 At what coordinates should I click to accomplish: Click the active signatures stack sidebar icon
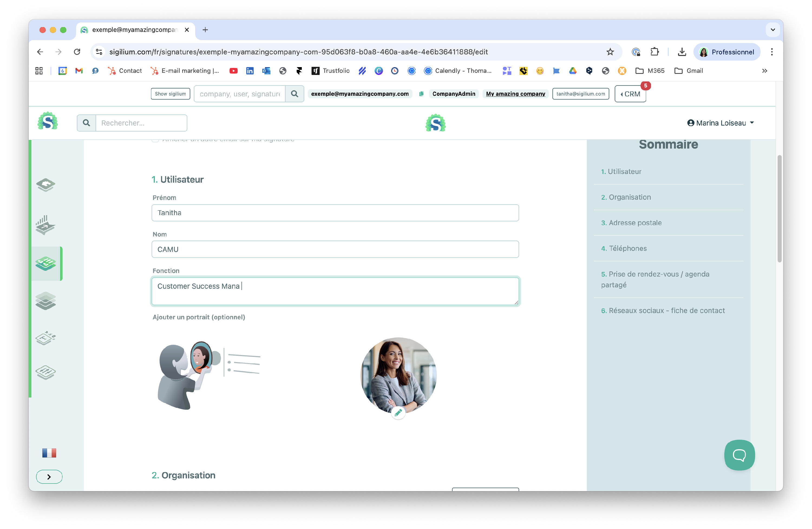point(46,263)
